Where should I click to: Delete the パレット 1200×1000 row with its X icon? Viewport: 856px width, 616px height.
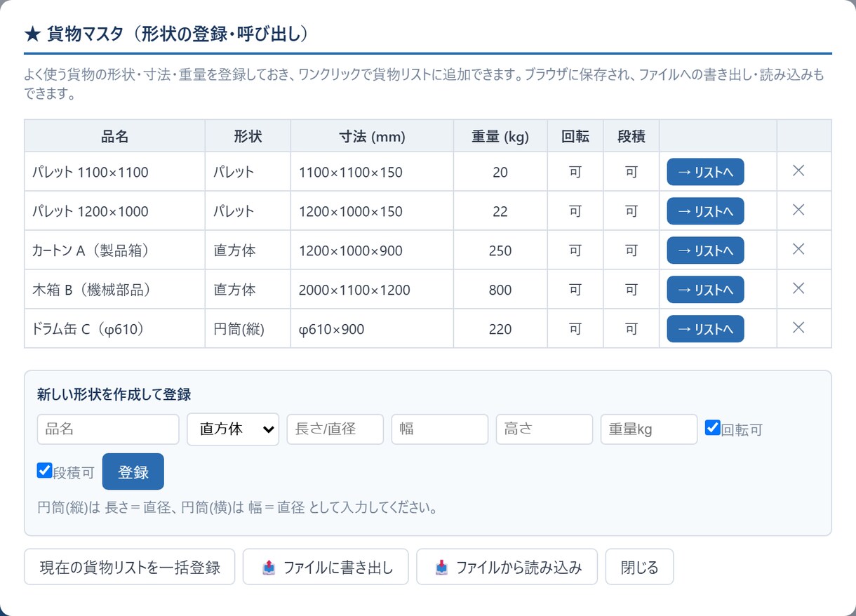tap(798, 210)
